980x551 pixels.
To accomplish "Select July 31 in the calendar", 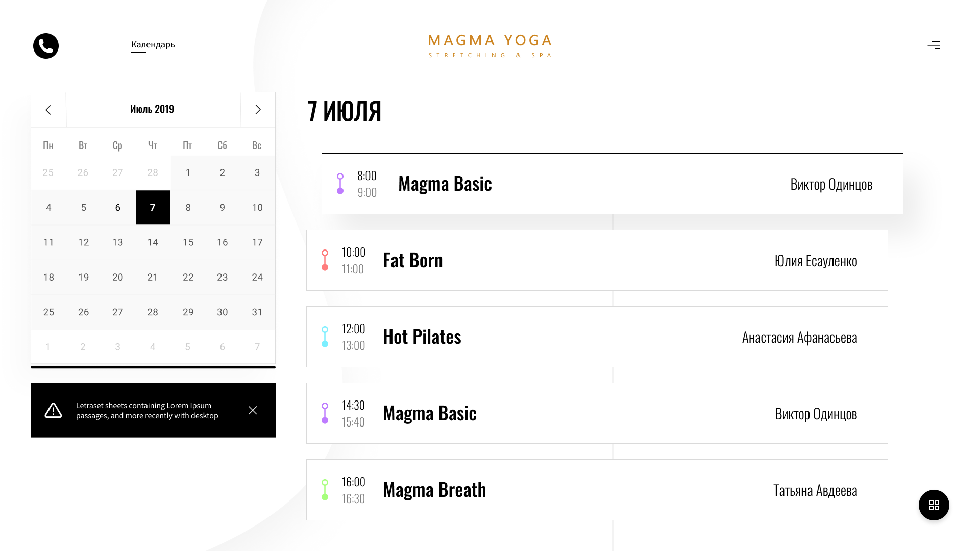I will (257, 312).
